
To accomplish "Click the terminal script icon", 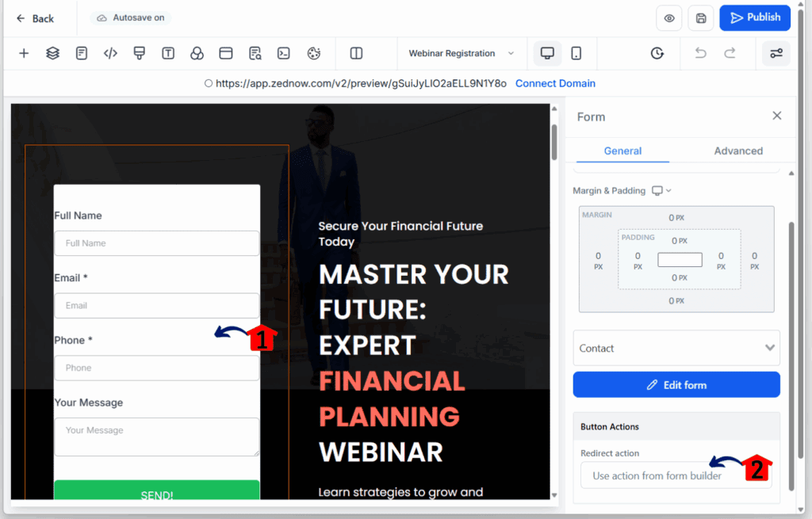I will point(284,53).
